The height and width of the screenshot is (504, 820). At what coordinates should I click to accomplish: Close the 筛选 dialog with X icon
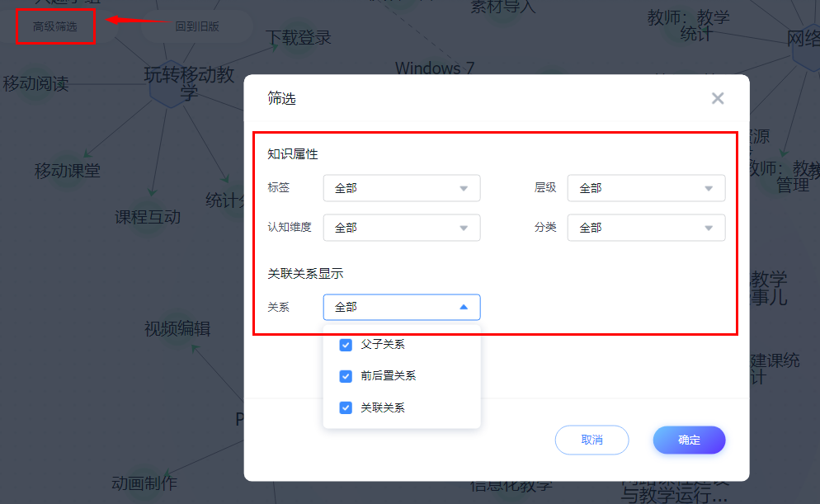(x=718, y=98)
